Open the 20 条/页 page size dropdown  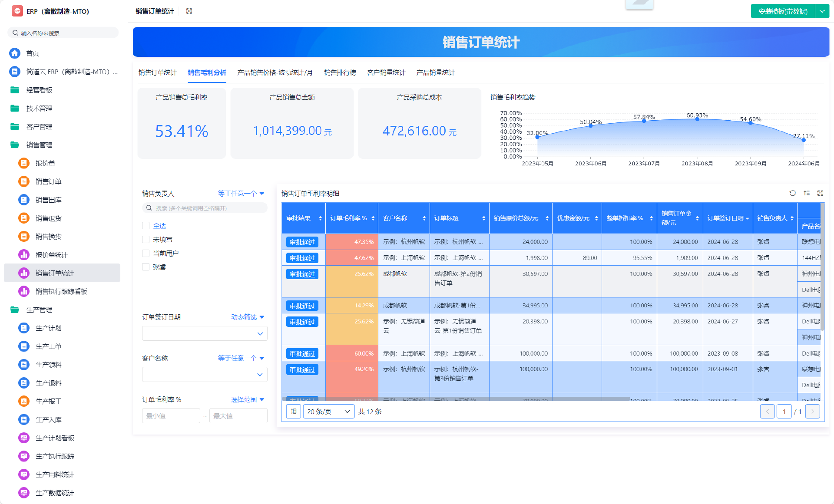(328, 412)
